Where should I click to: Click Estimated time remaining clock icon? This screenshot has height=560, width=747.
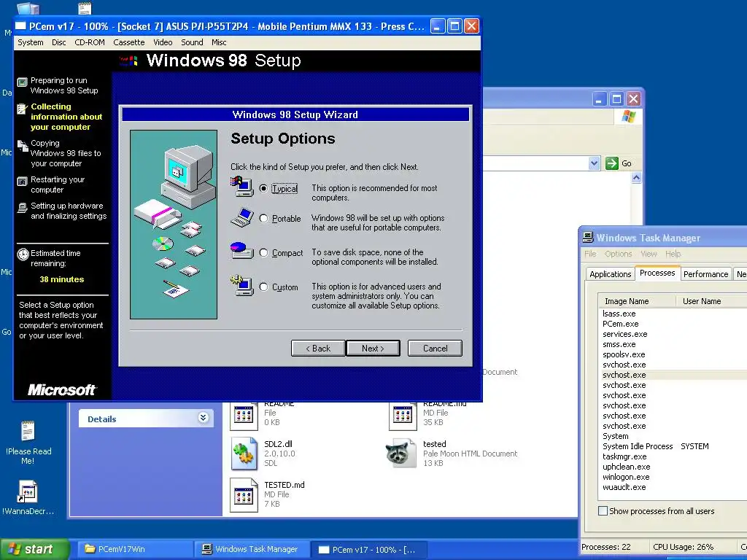(23, 254)
